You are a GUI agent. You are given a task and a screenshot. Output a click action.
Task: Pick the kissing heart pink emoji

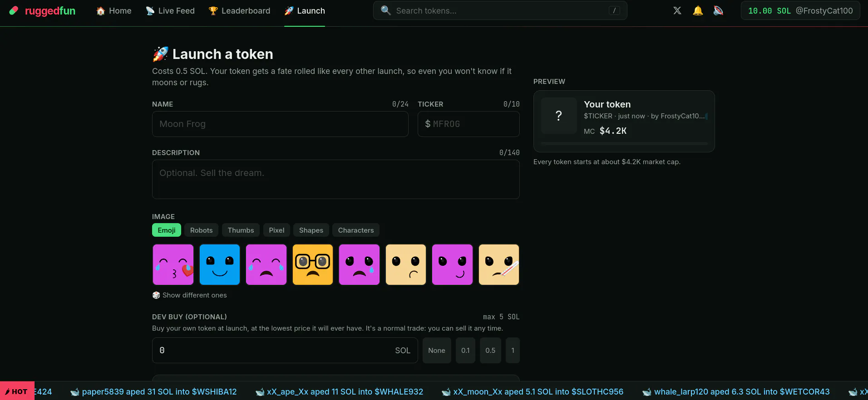(173, 265)
